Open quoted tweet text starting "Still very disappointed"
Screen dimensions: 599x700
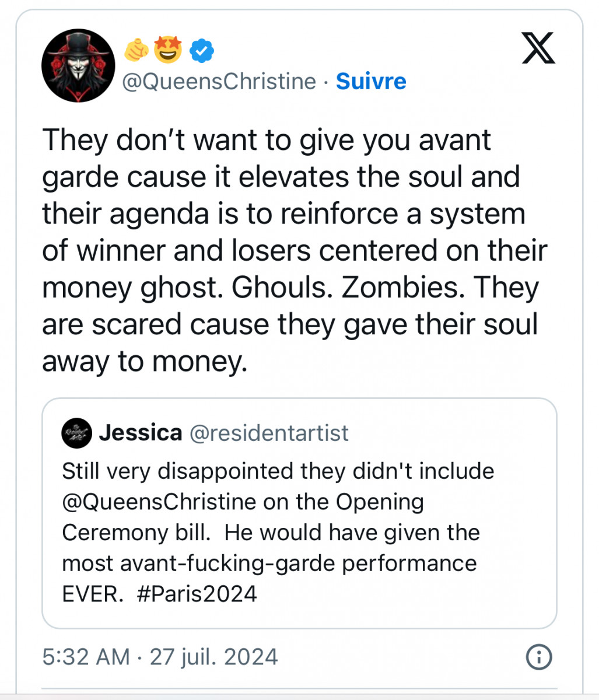[x=278, y=471]
